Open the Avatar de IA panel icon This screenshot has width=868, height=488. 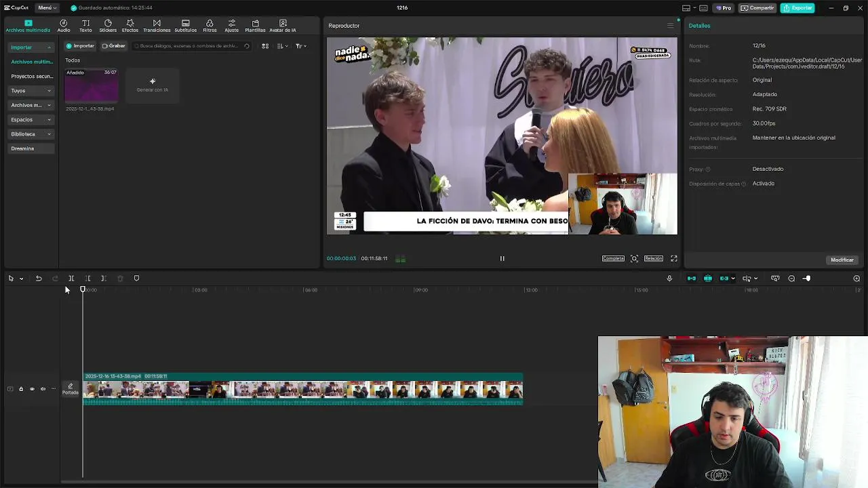click(x=283, y=26)
